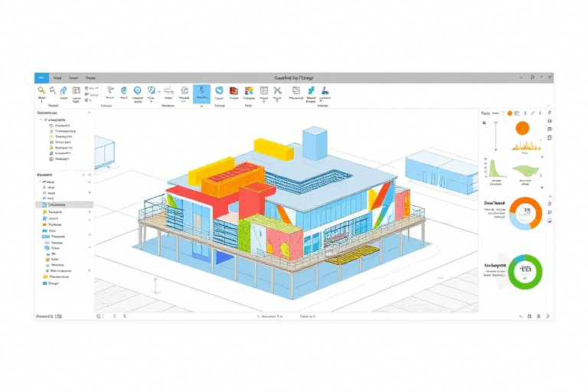Click the magnifying glass search icon in ribbon
588x392 pixels.
pos(41,90)
